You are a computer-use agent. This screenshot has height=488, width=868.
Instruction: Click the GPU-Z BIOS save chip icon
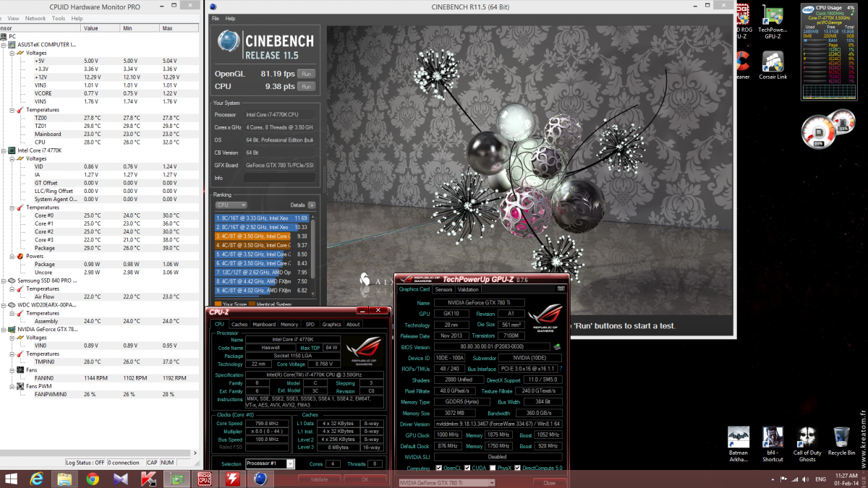click(557, 347)
